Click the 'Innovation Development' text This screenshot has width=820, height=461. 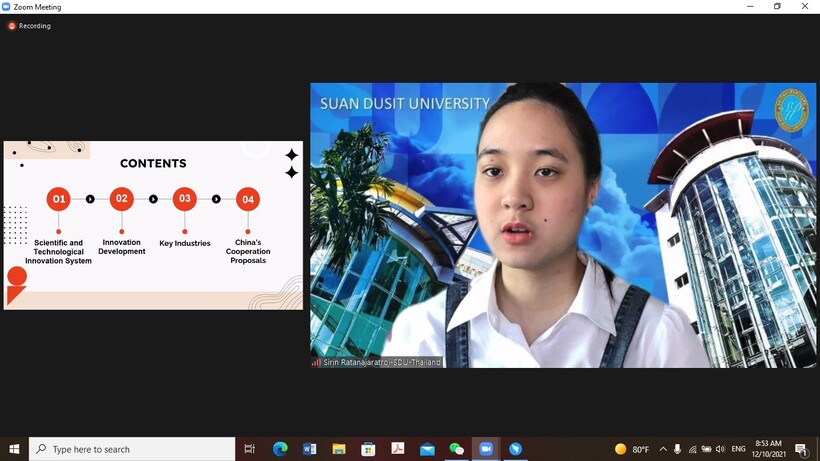click(x=121, y=247)
